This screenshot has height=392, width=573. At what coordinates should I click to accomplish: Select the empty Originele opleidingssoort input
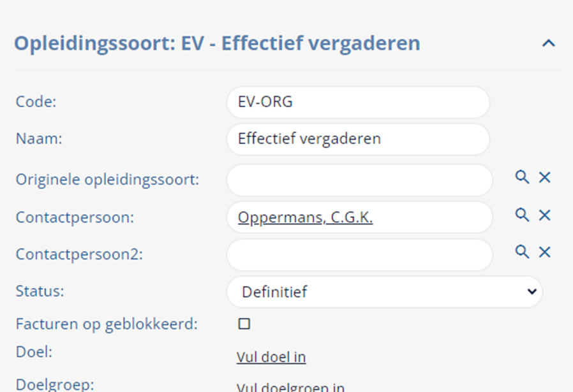click(360, 180)
